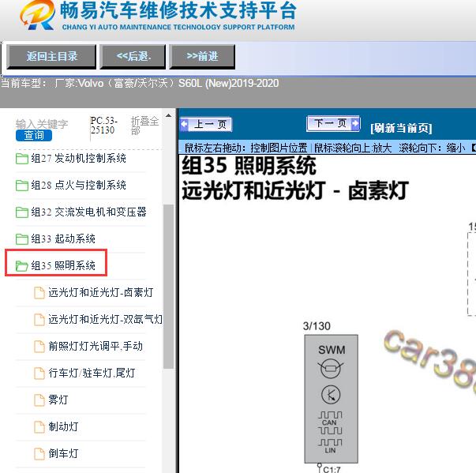
Task: Click the document icon beside 远光灯和近光灯-双氙气灯
Action: pos(39,320)
